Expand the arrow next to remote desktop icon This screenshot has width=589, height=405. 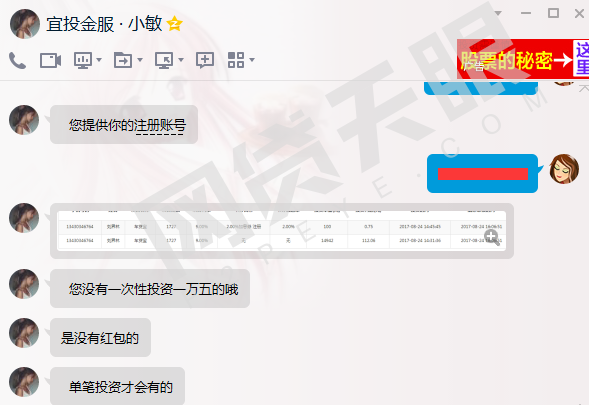tap(181, 60)
